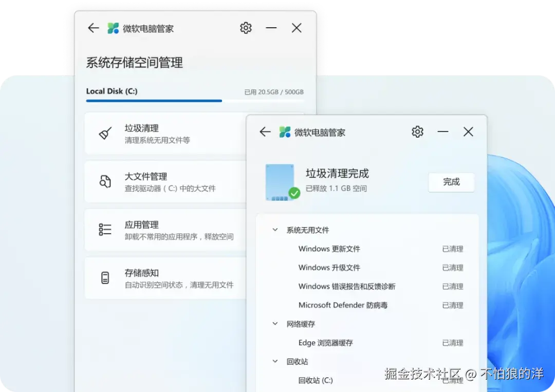Viewport: 555px width, 392px height.
Task: Click the device icon for 存储感知
Action: pyautogui.click(x=105, y=278)
